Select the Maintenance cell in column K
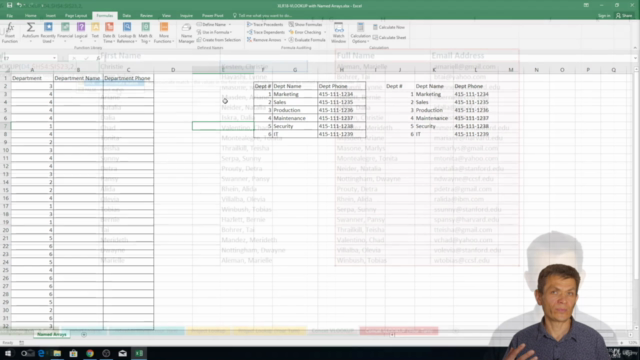 (433, 118)
